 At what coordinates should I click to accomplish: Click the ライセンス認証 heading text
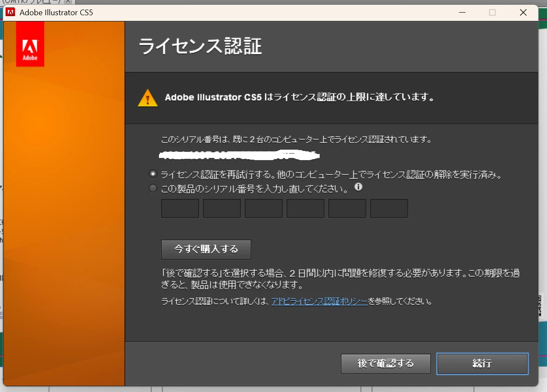201,46
